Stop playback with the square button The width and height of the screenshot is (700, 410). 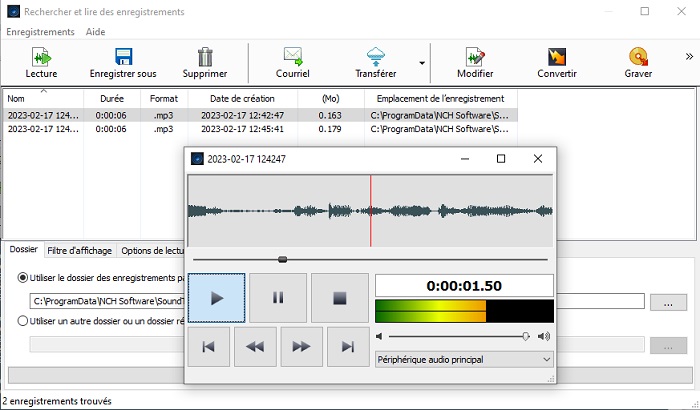point(340,298)
